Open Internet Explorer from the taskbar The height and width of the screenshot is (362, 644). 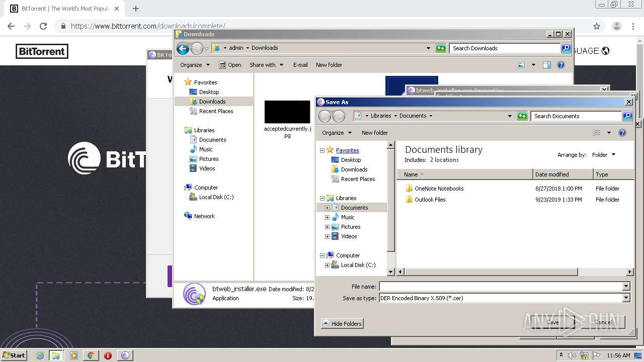(40, 355)
